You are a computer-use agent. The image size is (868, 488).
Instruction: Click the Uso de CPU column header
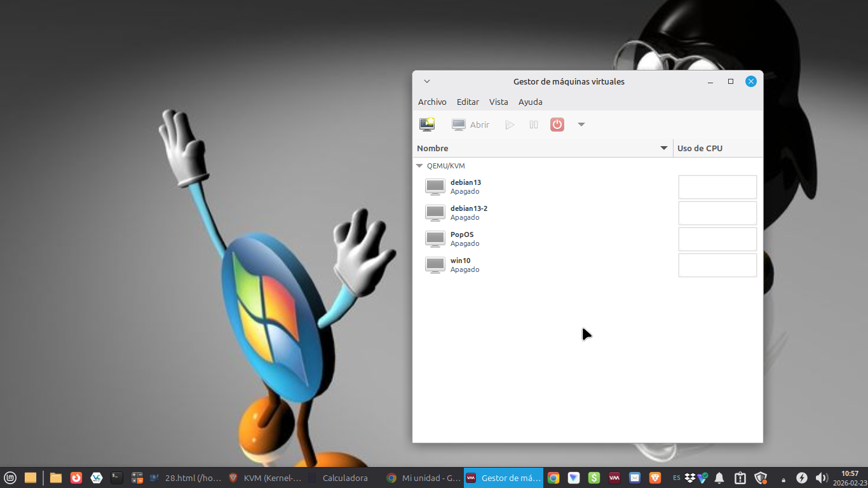(x=700, y=148)
